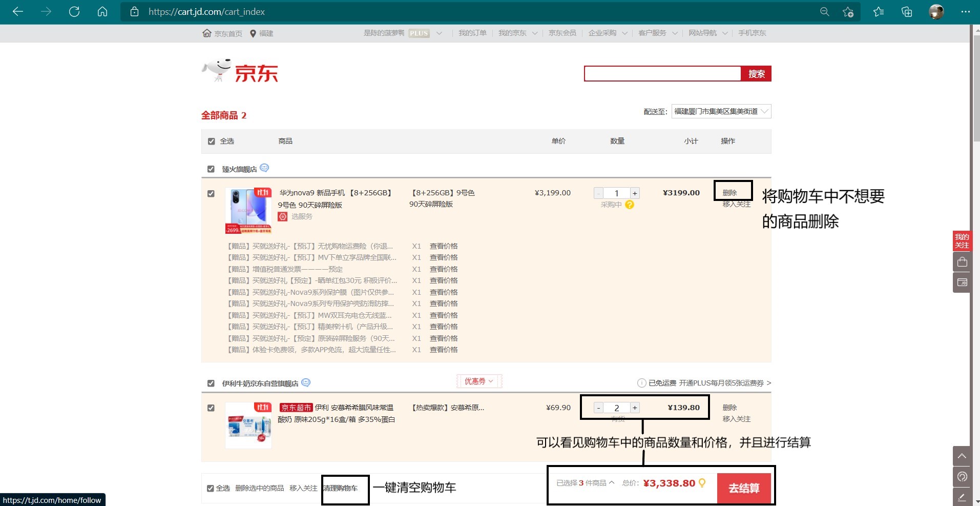Screen dimensions: 980x506
Task: Open the sidebar help question icon
Action: [962, 477]
